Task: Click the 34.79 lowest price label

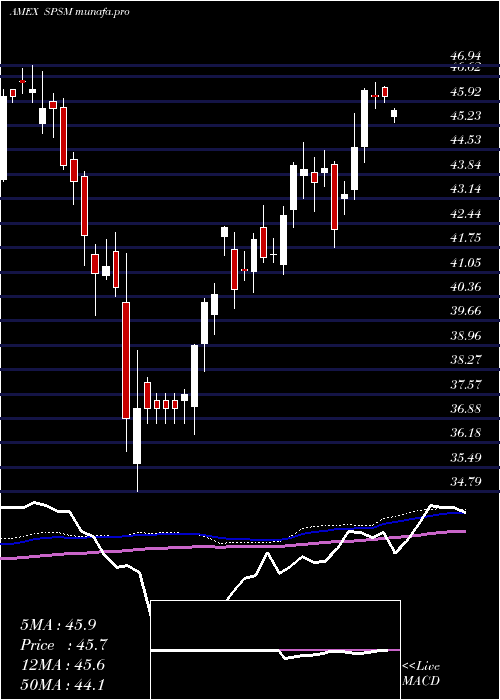Action: coord(466,481)
